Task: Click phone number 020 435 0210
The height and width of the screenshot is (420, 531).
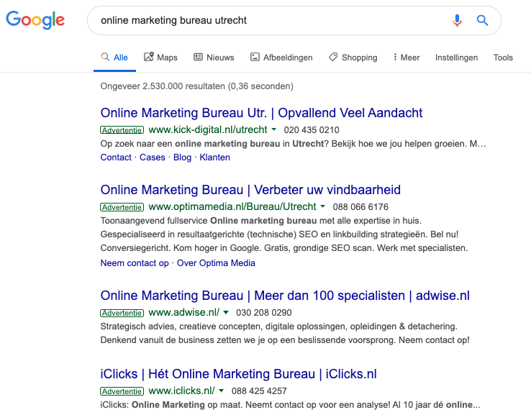Action: click(x=312, y=130)
